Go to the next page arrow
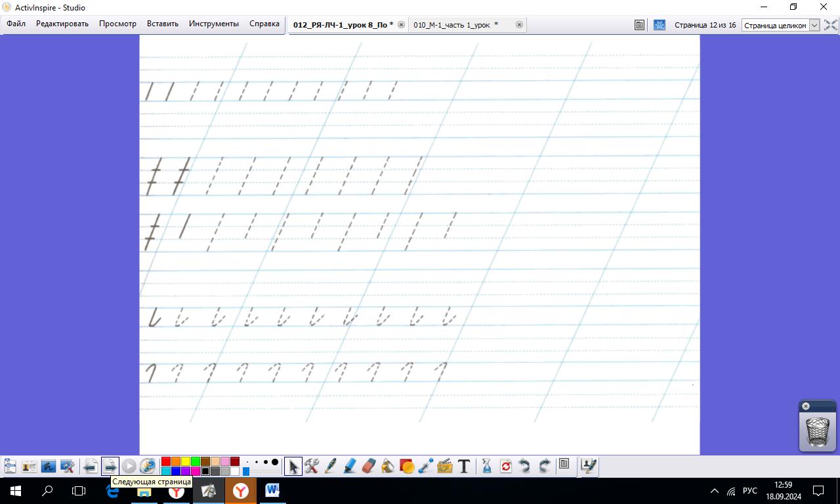The width and height of the screenshot is (840, 504). pos(110,466)
